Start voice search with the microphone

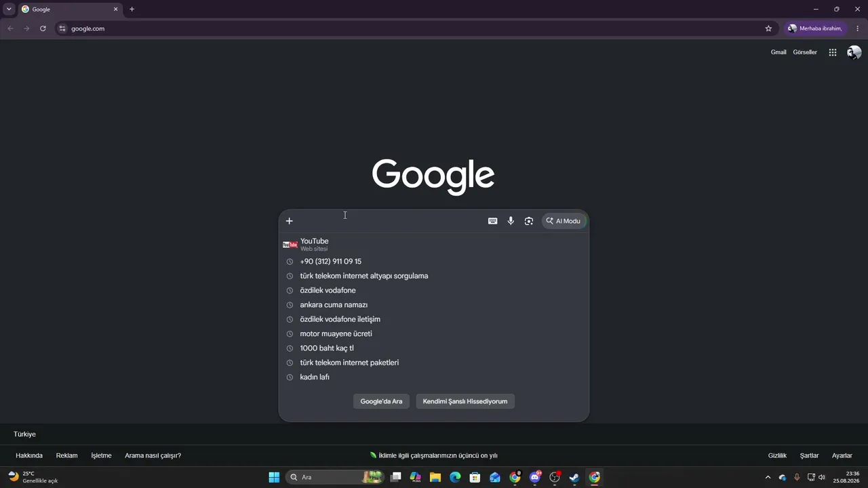(x=511, y=221)
